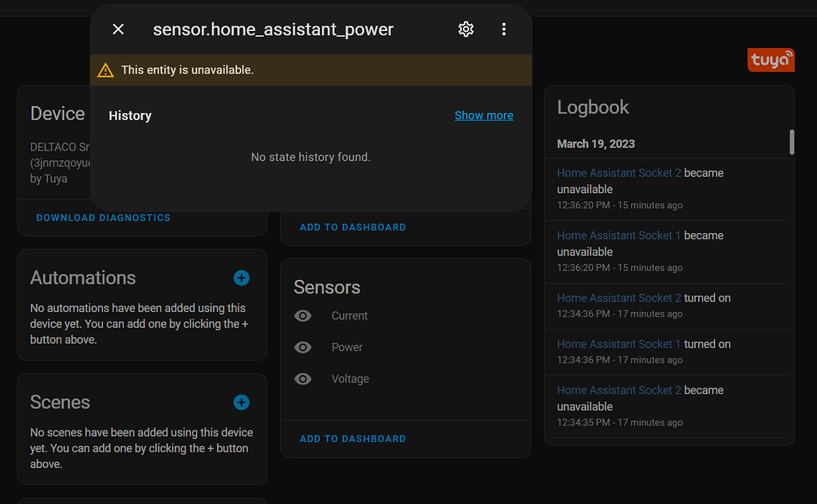The image size is (817, 504).
Task: Add a new automation with the plus icon
Action: click(242, 278)
